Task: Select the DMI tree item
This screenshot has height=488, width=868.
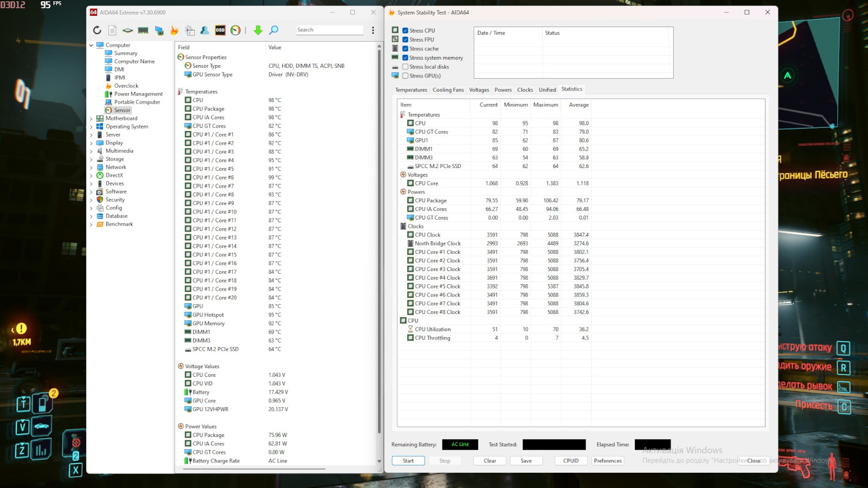Action: pos(119,69)
